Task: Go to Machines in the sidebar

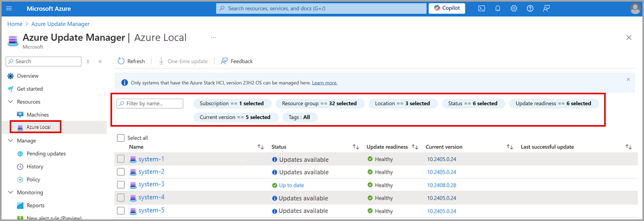Action: (37, 115)
